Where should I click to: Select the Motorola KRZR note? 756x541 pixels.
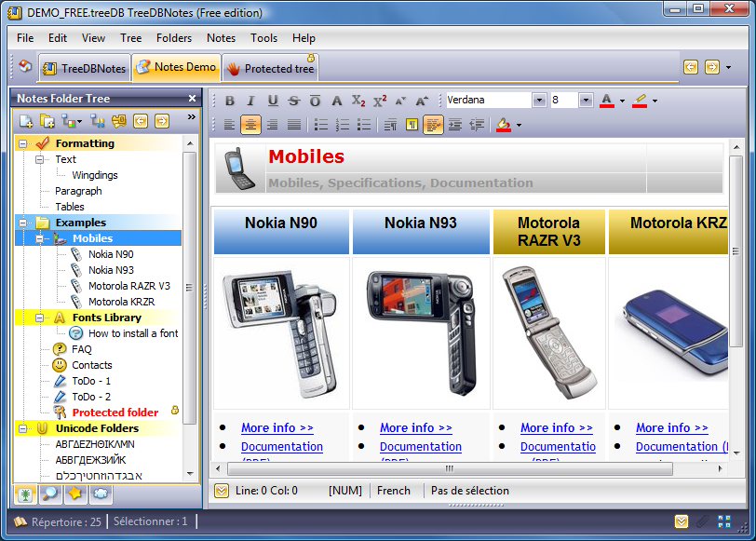click(121, 302)
